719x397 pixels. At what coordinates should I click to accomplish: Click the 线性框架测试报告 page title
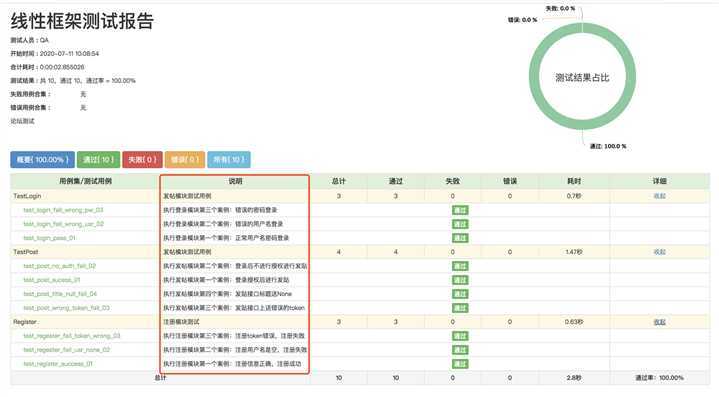click(82, 21)
